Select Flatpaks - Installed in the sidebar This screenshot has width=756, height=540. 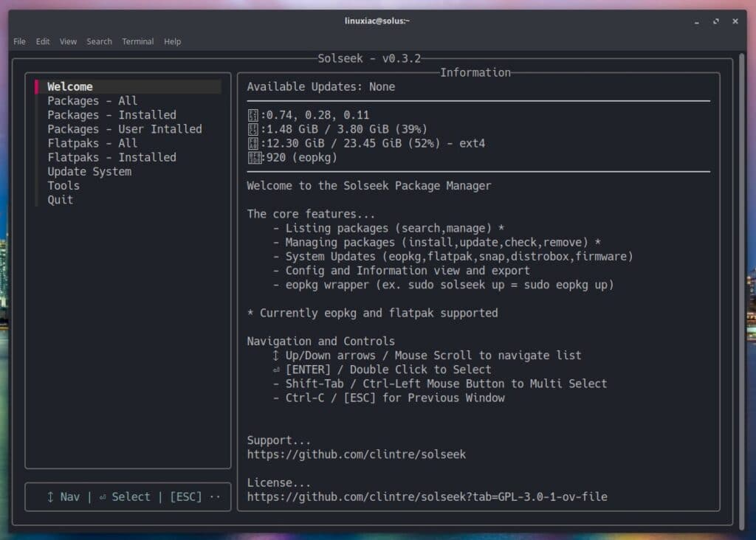coord(111,157)
